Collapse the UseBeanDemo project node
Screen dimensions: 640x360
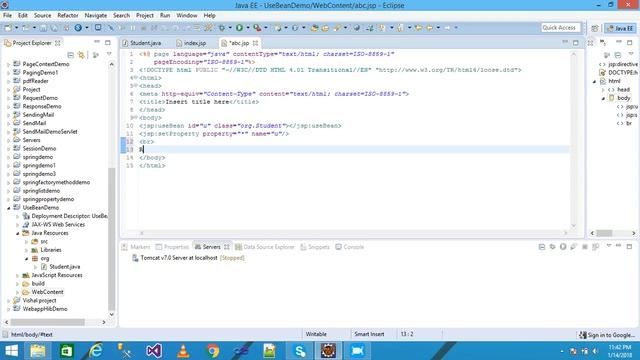coord(8,208)
